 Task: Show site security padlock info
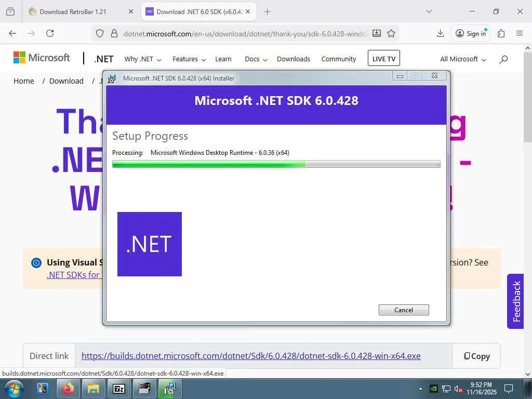114,33
